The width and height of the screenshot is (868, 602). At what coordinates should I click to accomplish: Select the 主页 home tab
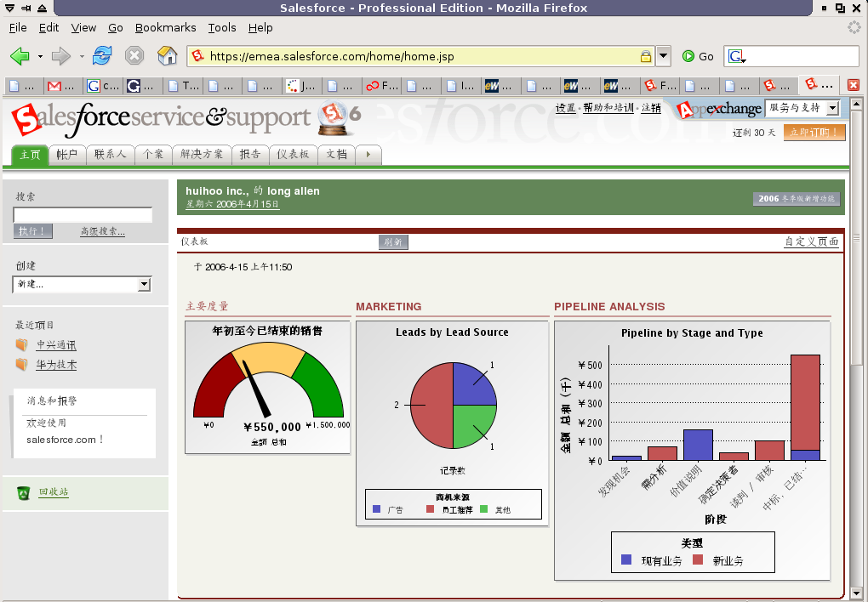pyautogui.click(x=30, y=155)
